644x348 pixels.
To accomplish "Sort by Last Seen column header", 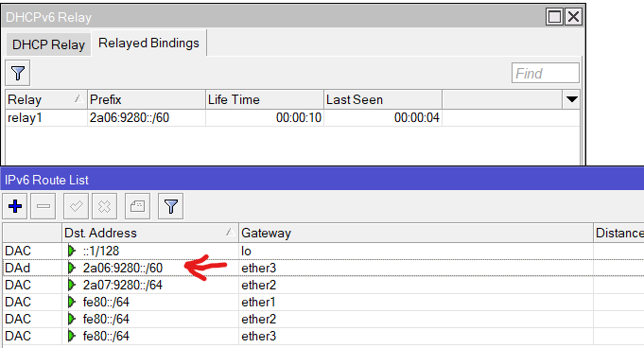I will coord(383,99).
